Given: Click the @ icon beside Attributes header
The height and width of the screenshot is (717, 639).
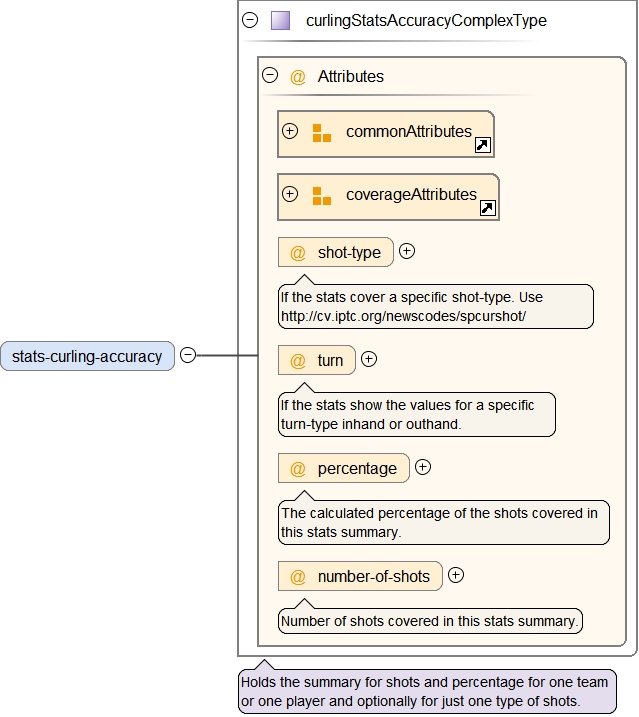Looking at the screenshot, I should [297, 77].
